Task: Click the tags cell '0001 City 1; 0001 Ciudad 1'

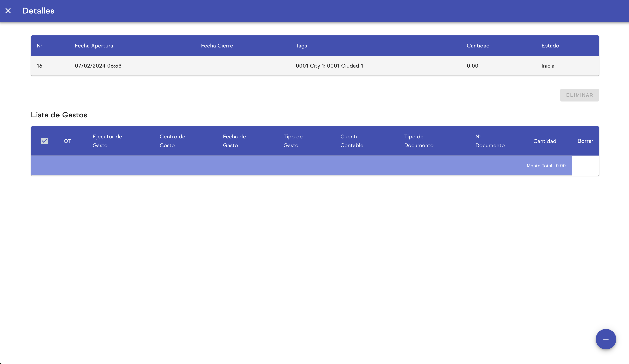Action: tap(329, 66)
